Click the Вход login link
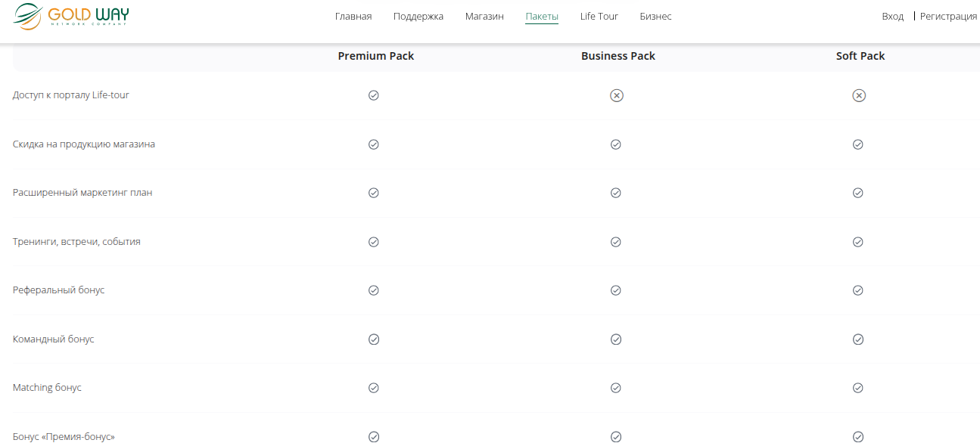The width and height of the screenshot is (980, 443). [x=893, y=17]
